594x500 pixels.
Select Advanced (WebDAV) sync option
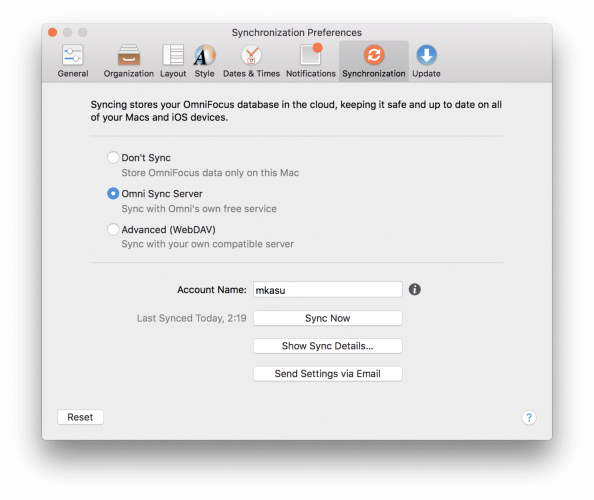pos(113,229)
